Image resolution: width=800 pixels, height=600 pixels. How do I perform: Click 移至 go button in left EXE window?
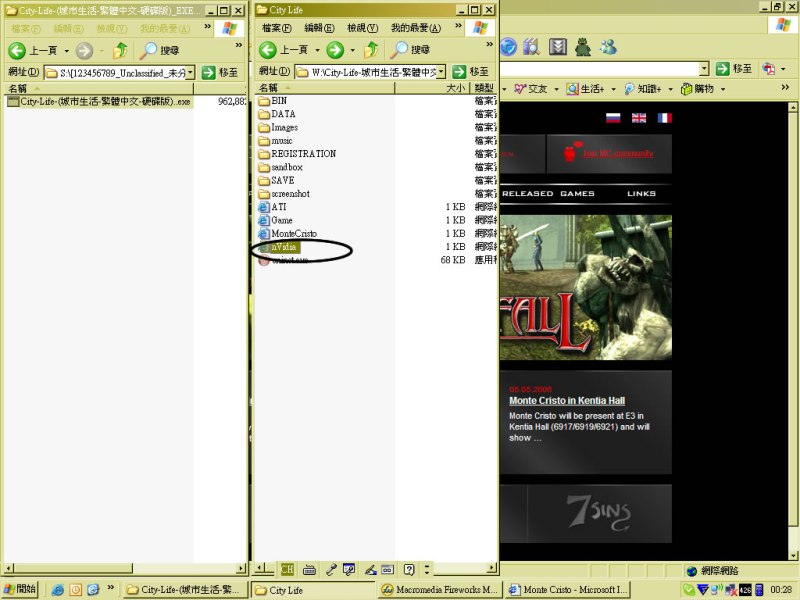point(220,72)
